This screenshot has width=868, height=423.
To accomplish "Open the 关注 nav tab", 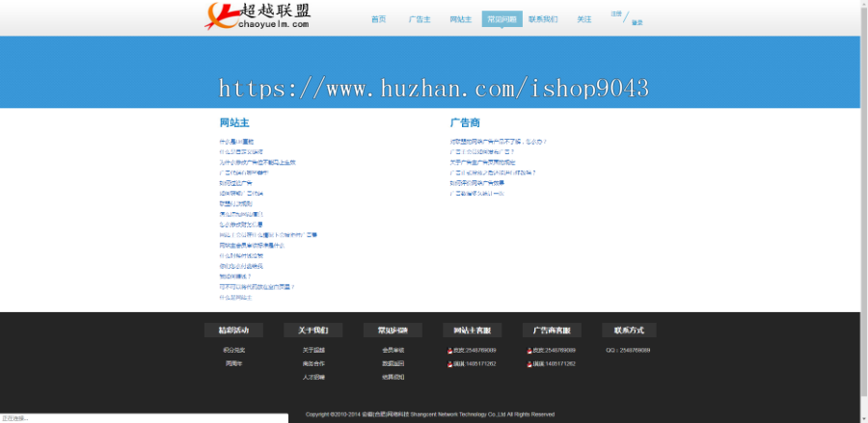I will click(584, 19).
